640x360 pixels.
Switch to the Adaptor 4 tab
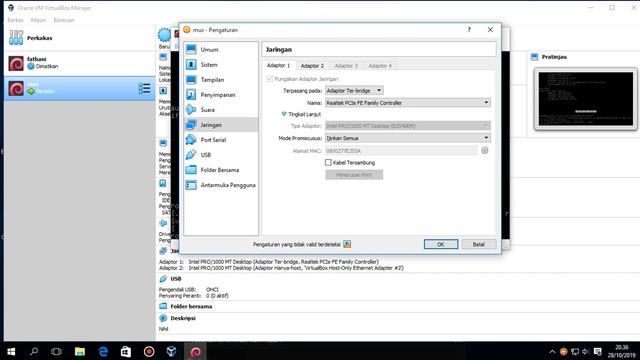pos(380,66)
